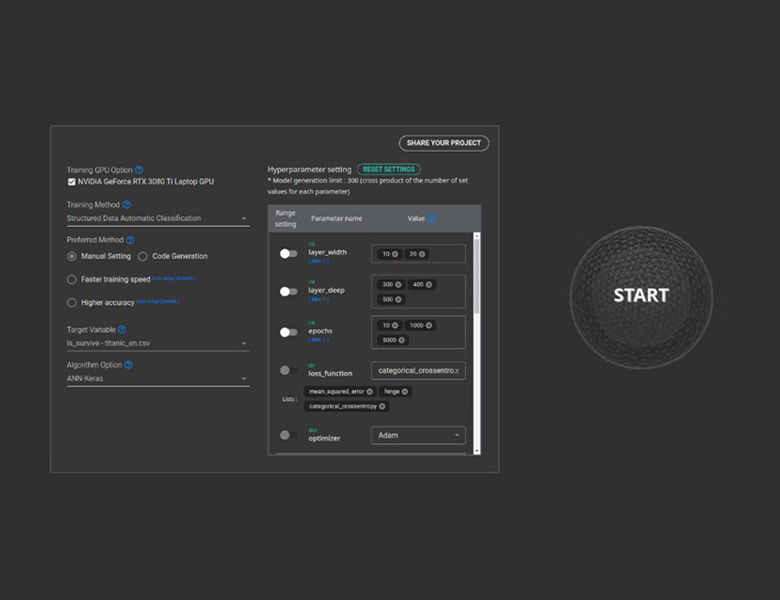
Task: Open the Algorithm Option help icon
Action: click(x=128, y=365)
